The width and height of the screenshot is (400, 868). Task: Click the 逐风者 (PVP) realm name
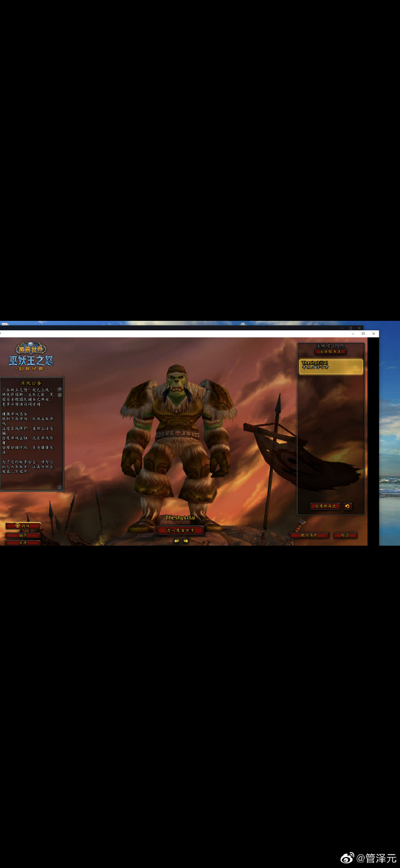pyautogui.click(x=330, y=346)
